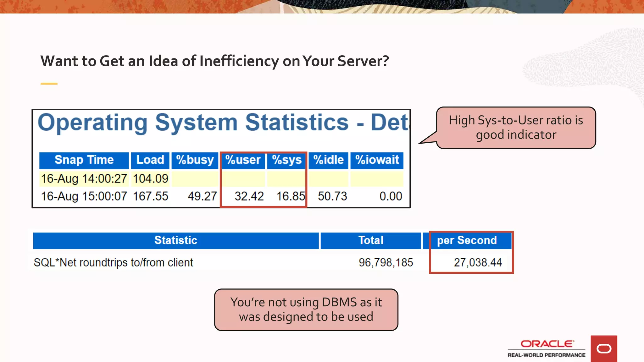Click the %iowait value 0.00
Image resolution: width=644 pixels, height=362 pixels.
[x=391, y=196]
